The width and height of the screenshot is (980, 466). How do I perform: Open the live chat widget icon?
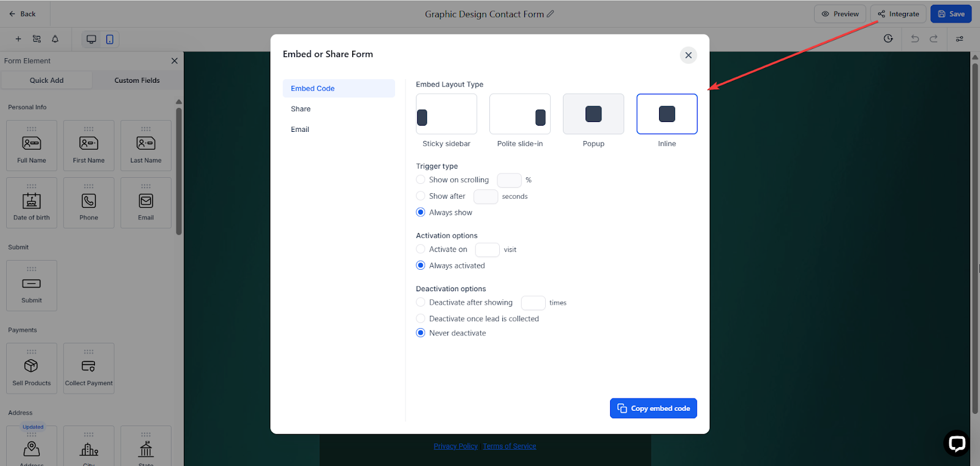957,443
